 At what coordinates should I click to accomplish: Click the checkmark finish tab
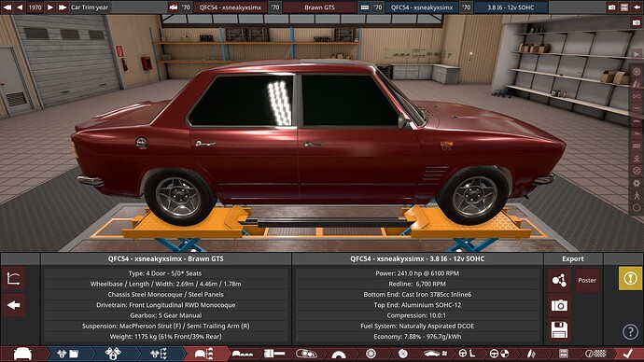point(627,354)
